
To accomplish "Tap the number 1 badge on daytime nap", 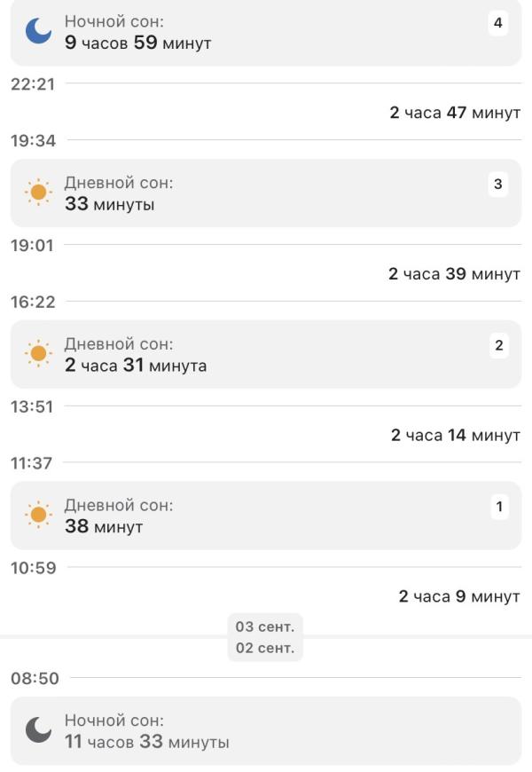I will (498, 508).
